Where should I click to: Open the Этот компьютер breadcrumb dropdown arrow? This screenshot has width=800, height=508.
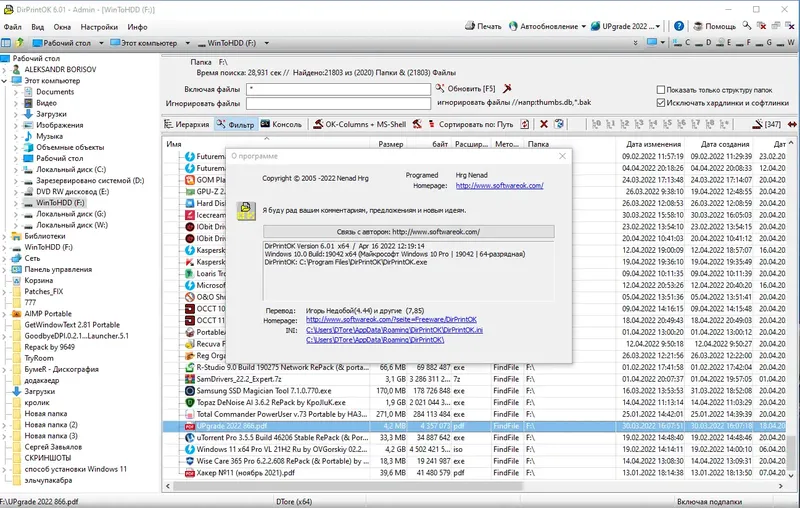[187, 43]
